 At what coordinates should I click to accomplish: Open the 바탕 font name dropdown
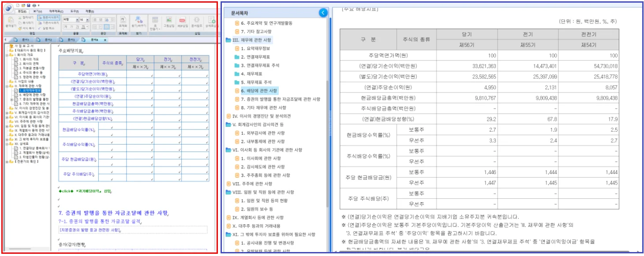click(x=77, y=20)
